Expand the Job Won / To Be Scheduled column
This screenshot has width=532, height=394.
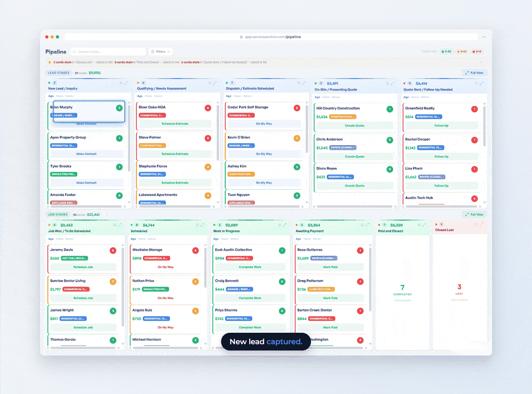click(x=120, y=225)
